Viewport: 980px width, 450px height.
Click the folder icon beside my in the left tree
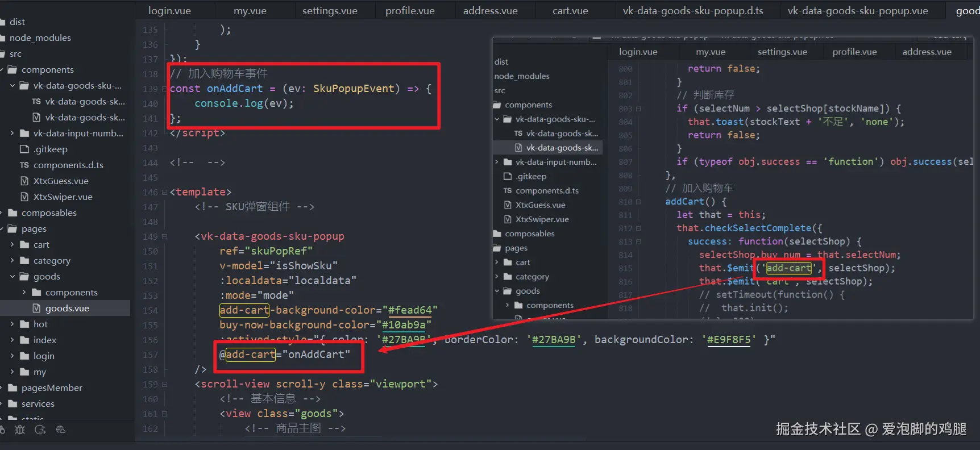tap(24, 372)
